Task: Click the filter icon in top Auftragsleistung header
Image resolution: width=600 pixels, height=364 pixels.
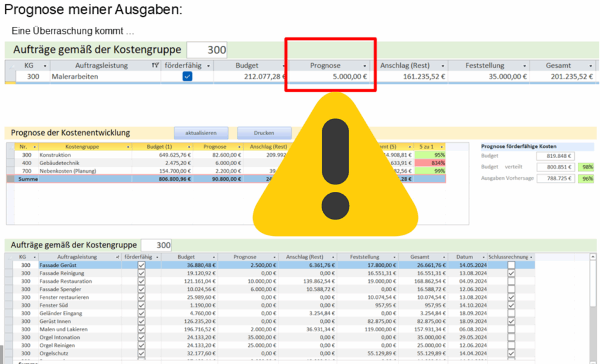Action: (155, 66)
